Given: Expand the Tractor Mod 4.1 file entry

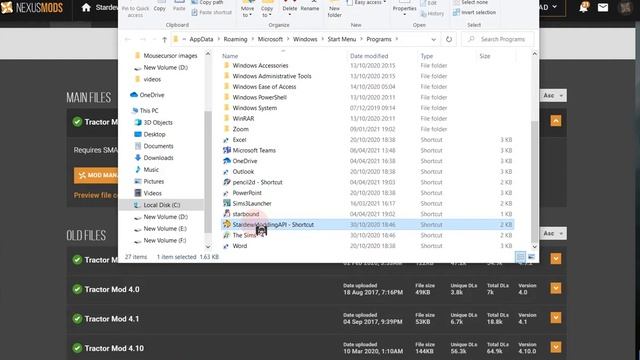Looking at the screenshot, I should click(556, 318).
